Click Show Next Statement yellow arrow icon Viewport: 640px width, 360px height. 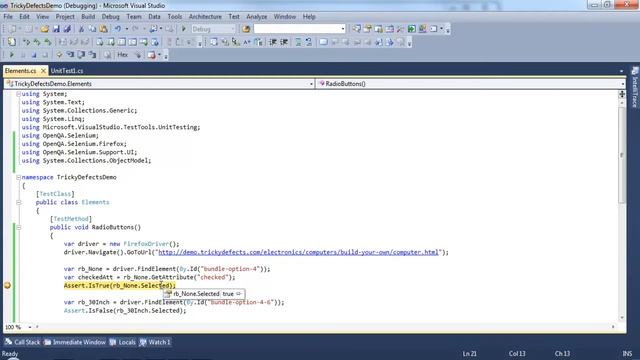coord(59,55)
